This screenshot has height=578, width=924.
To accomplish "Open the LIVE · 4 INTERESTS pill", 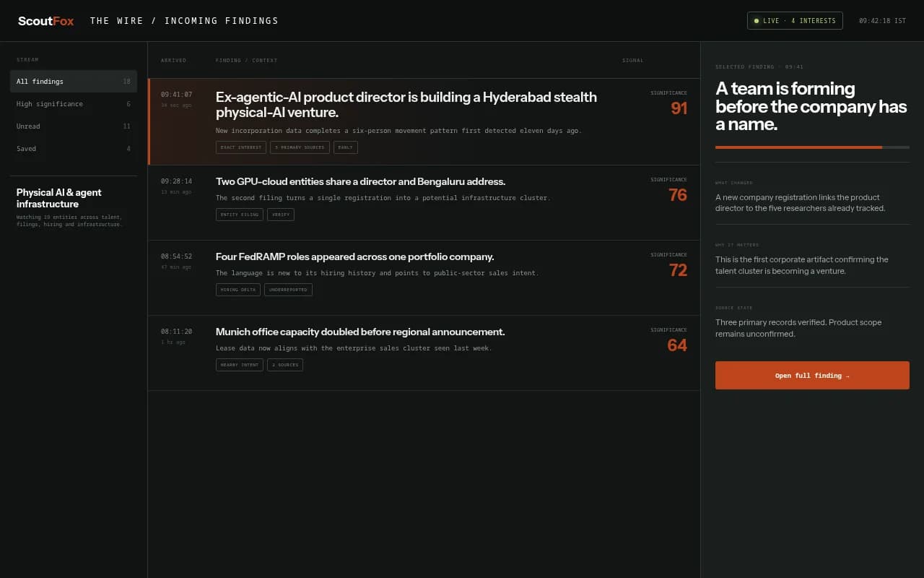I will pyautogui.click(x=795, y=21).
